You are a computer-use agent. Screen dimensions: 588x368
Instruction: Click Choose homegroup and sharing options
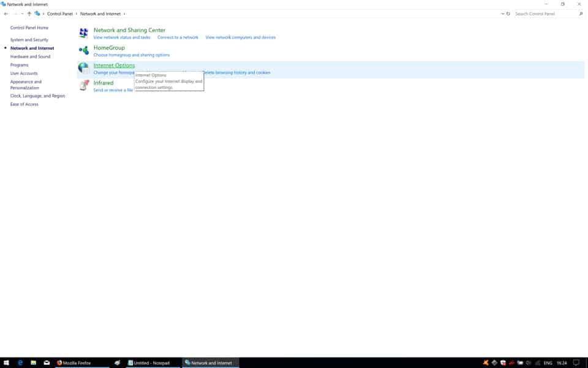[x=132, y=55]
